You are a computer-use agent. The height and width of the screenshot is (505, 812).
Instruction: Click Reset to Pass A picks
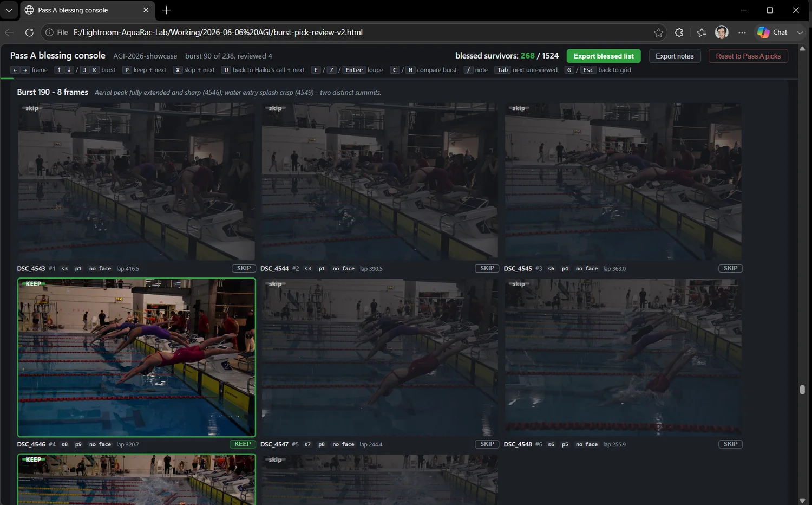748,56
